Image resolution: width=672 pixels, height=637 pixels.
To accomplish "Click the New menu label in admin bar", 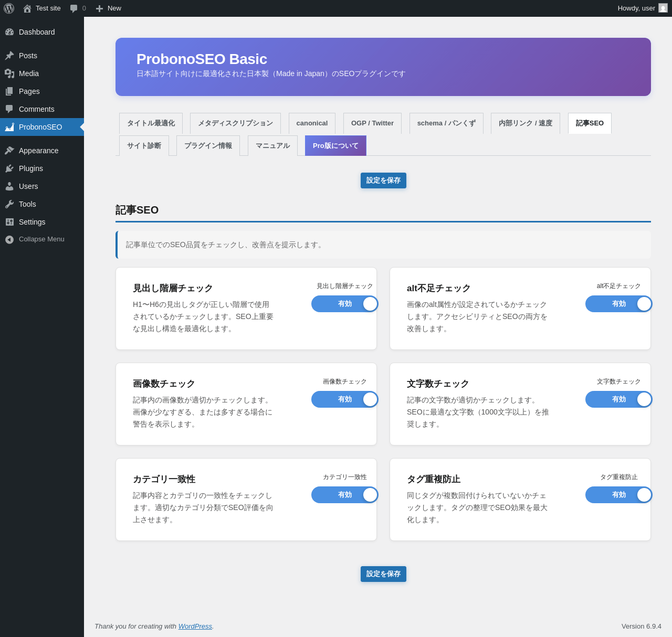I will pos(114,8).
